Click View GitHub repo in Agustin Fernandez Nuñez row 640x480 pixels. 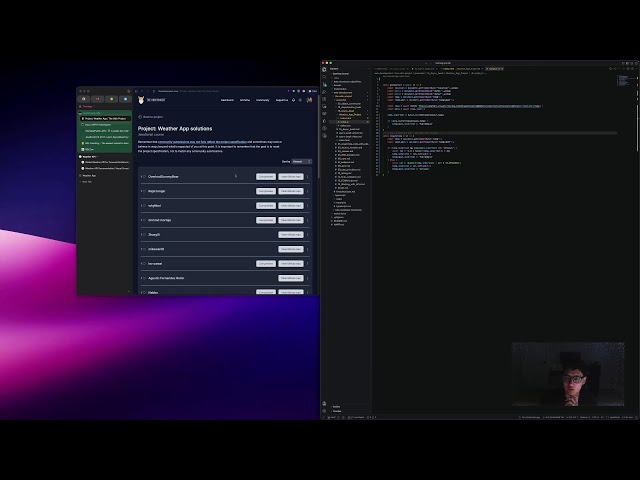click(291, 278)
